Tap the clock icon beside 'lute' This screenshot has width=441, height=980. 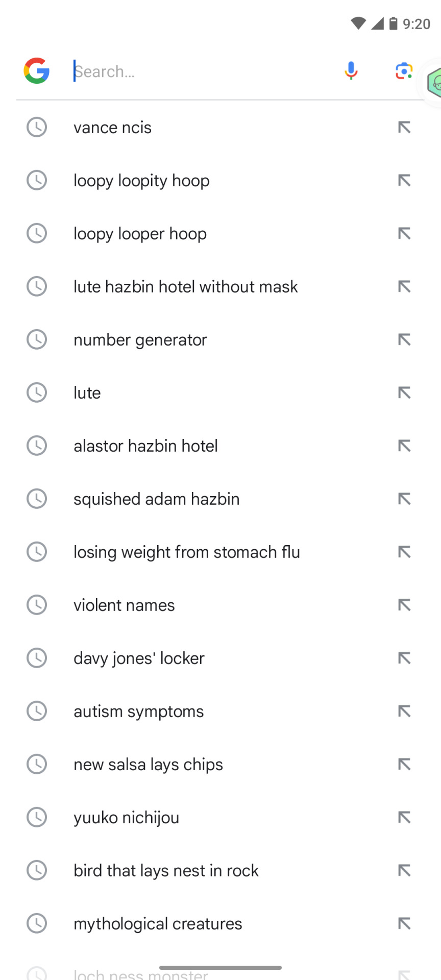[37, 393]
